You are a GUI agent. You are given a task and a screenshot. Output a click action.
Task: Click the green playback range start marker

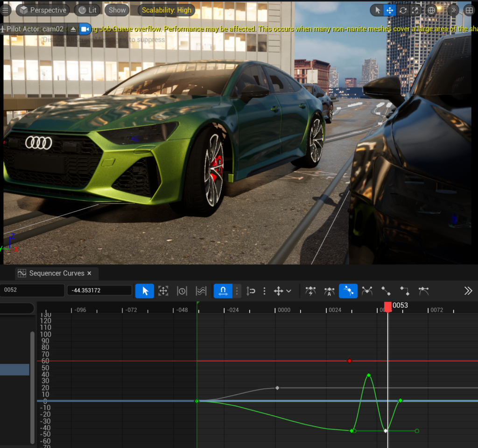[198, 303]
